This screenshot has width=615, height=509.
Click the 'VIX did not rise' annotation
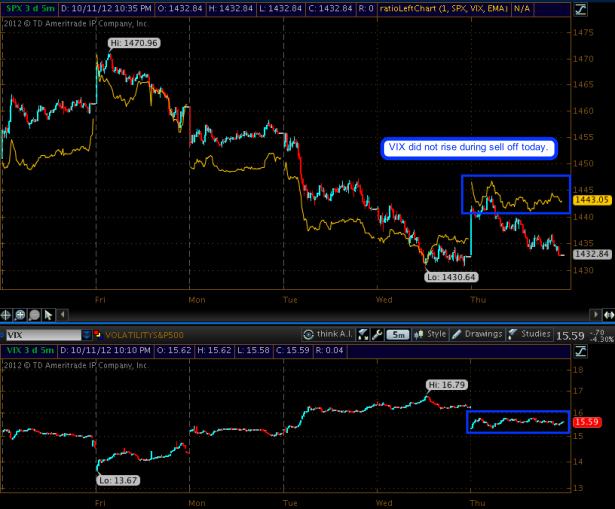(469, 148)
